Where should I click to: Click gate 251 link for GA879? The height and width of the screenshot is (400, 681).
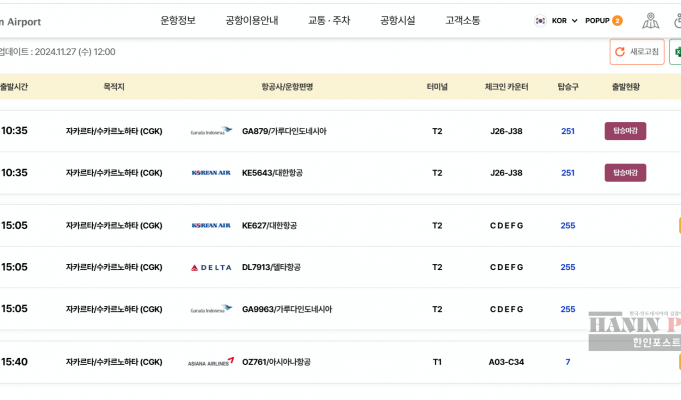568,131
